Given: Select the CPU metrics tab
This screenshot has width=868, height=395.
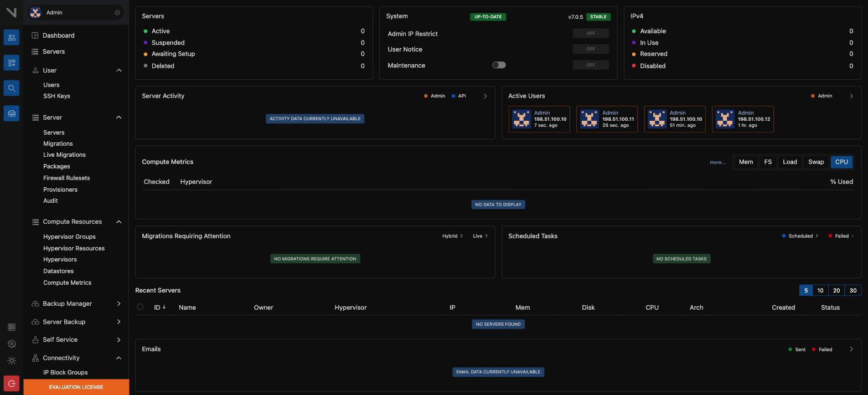Looking at the screenshot, I should tap(841, 162).
